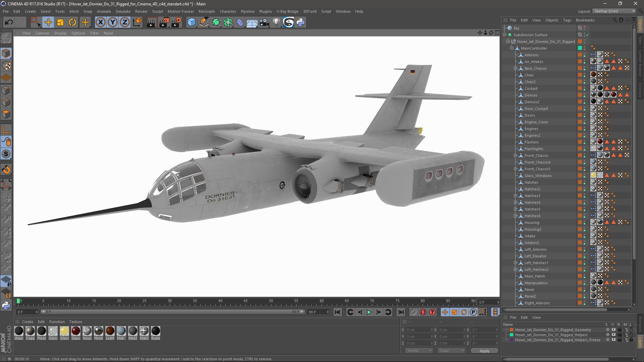Image resolution: width=644 pixels, height=362 pixels.
Task: Click viewport maximize toggle icon
Action: click(497, 33)
